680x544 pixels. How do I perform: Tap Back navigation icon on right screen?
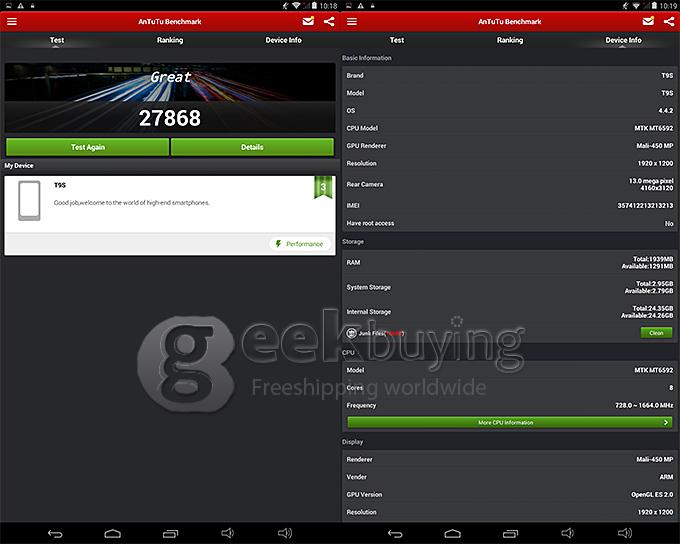[396, 534]
